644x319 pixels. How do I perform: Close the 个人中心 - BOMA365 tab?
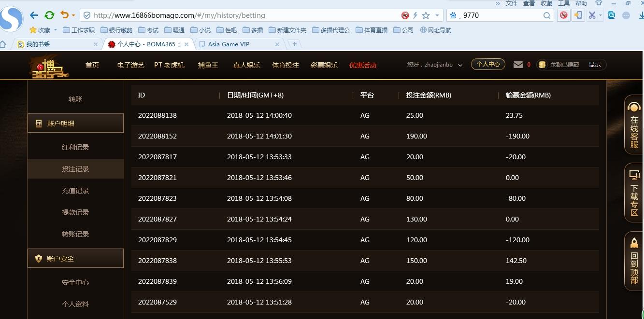coord(186,44)
